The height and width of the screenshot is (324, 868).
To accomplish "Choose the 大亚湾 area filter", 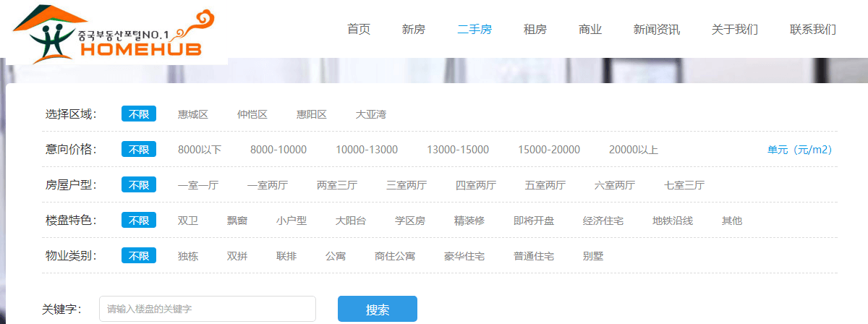I will pos(371,114).
